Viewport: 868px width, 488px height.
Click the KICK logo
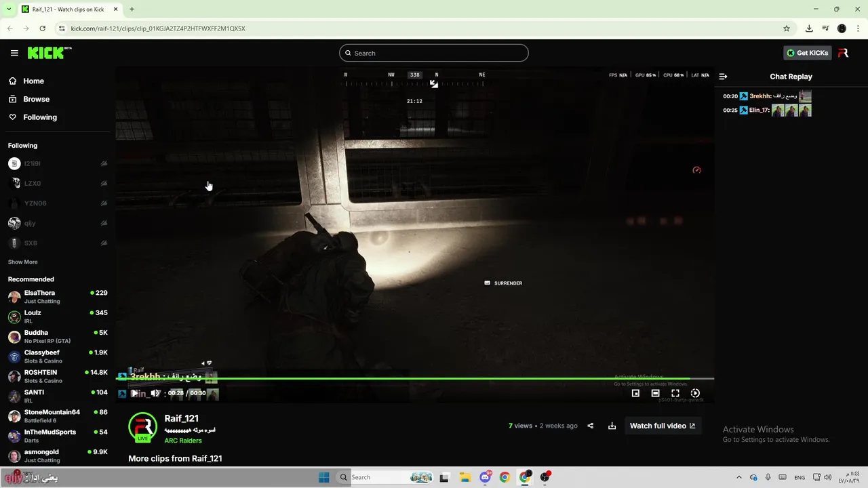point(50,53)
